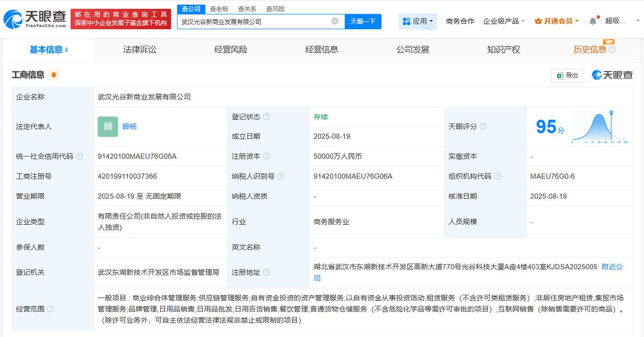This screenshot has height=337, width=644.
Task: Click the red promotional banner 都在用的商业查询工具
Action: (x=120, y=19)
